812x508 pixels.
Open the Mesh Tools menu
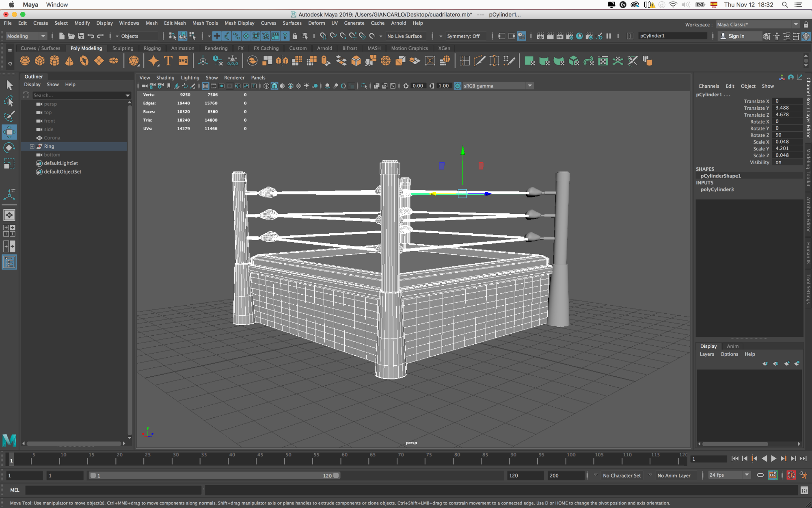pyautogui.click(x=205, y=23)
